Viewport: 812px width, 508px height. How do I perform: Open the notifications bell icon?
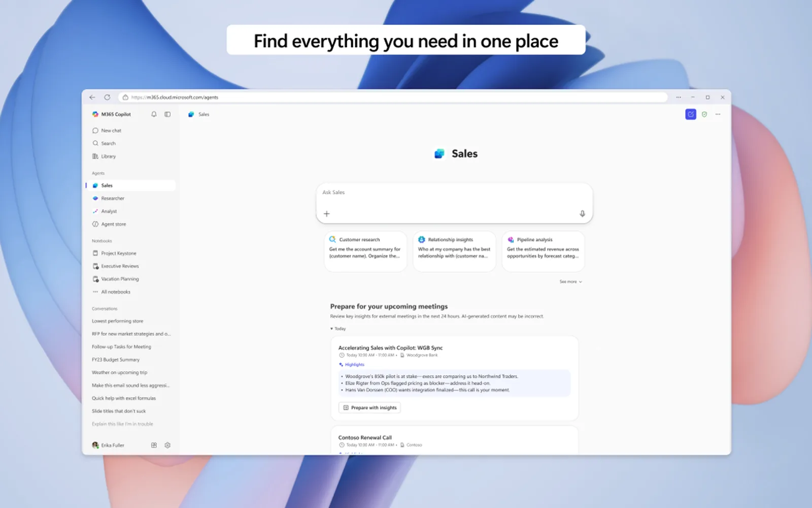[x=154, y=114]
